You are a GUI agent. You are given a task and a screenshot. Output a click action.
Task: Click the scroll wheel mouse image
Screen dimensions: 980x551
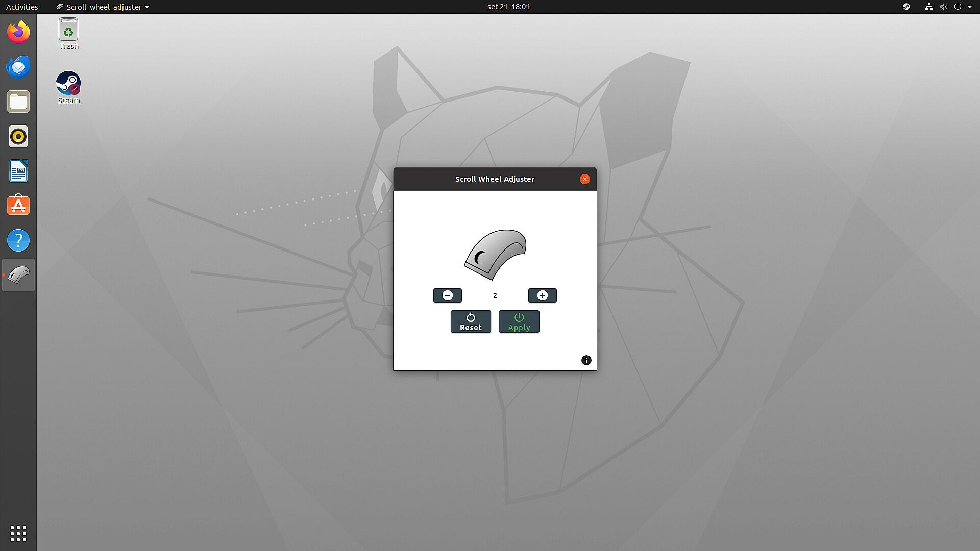coord(495,254)
